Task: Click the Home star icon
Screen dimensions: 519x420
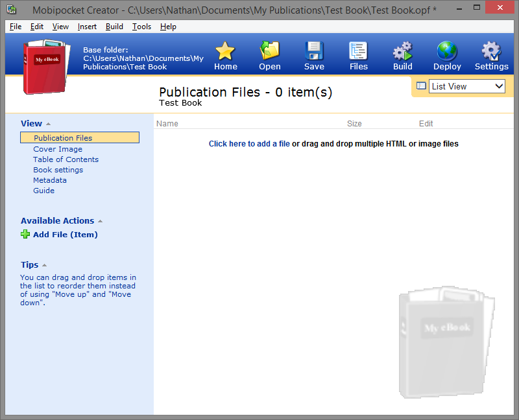Action: (225, 51)
